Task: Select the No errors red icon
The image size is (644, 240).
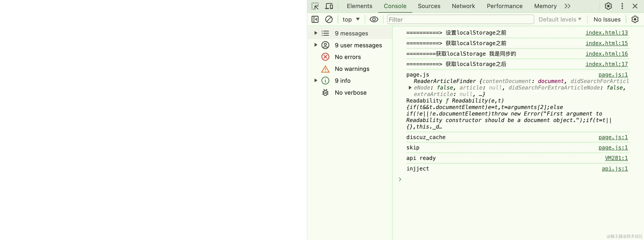Action: click(325, 57)
